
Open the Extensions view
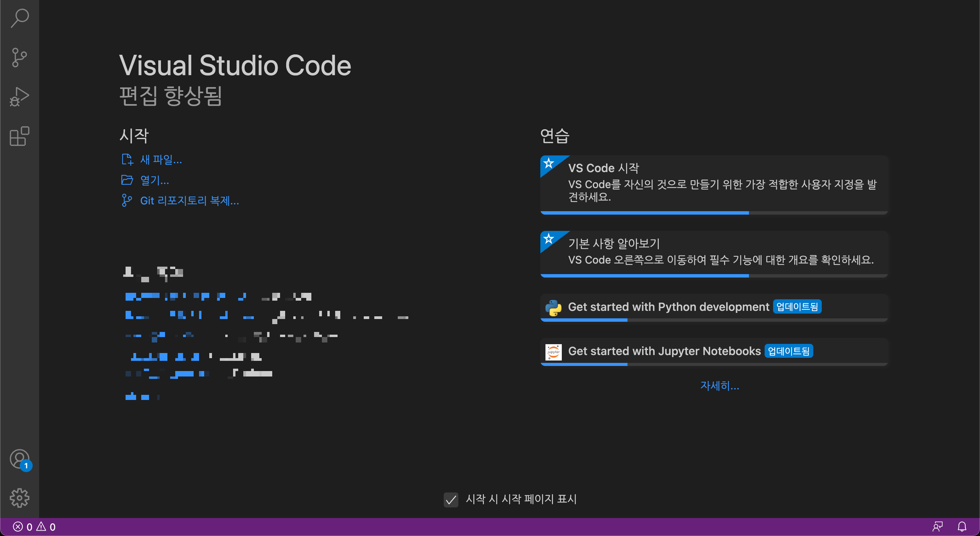click(19, 136)
